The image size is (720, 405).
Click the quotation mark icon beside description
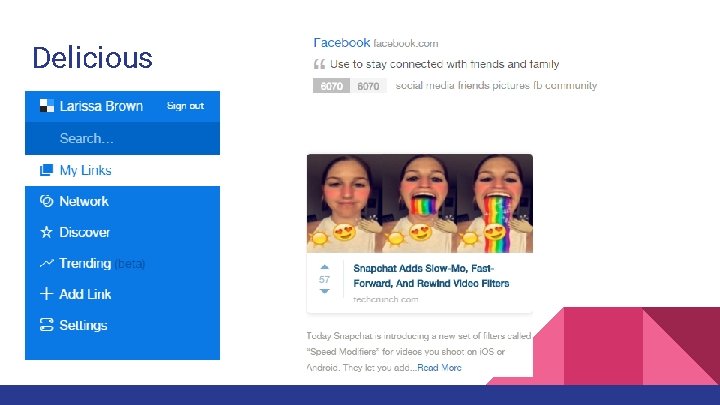click(320, 64)
